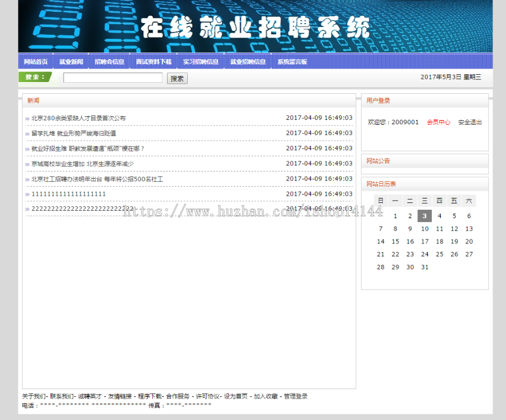506x420 pixels.
Task: Click 加入收藏 footer link
Action: [x=265, y=396]
